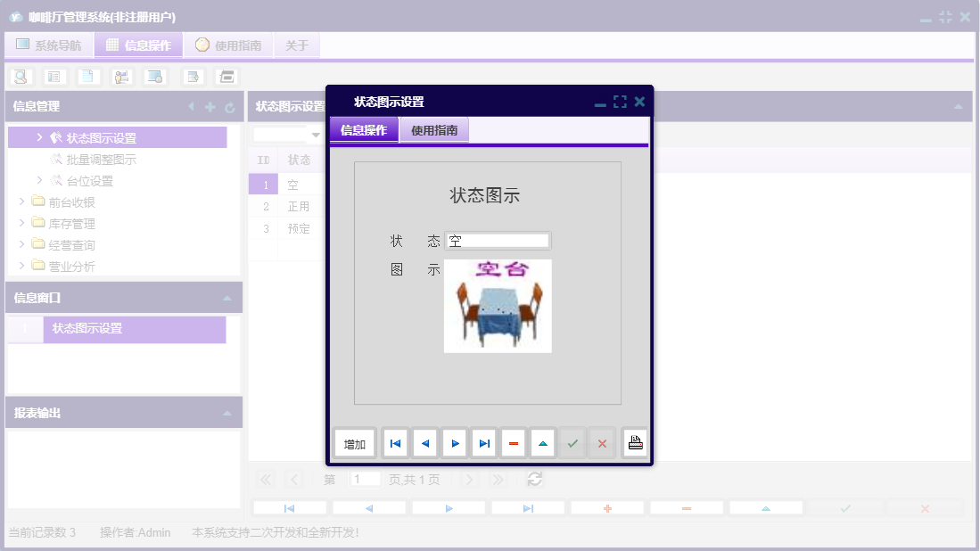The image size is (980, 551).
Task: Click the refresh icon next to page navigation
Action: click(x=534, y=479)
